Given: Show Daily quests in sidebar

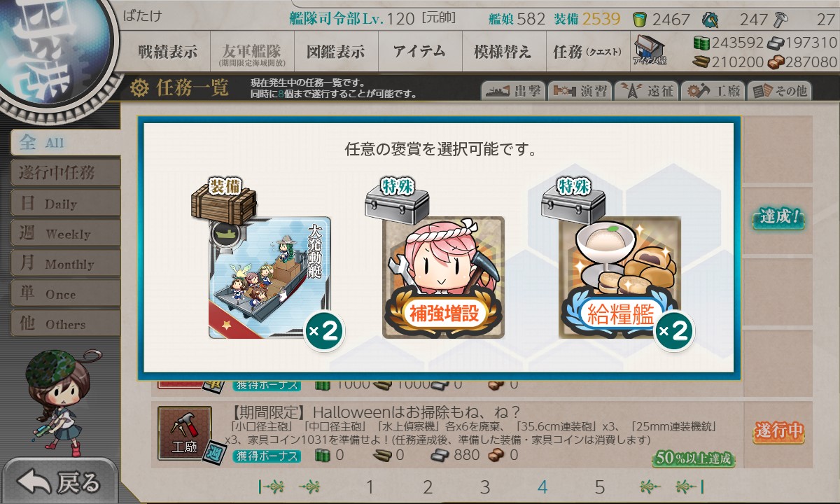Looking at the screenshot, I should click(65, 204).
